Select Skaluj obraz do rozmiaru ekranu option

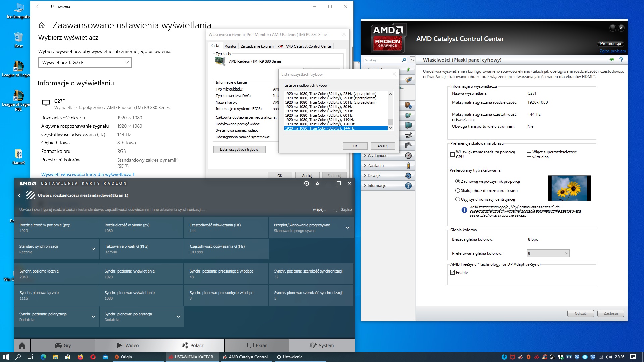(x=458, y=190)
